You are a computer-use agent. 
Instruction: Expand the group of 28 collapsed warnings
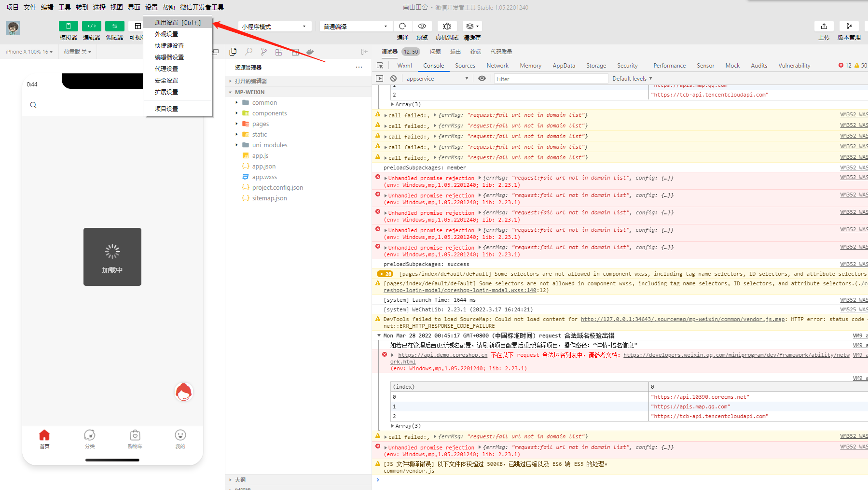point(385,274)
